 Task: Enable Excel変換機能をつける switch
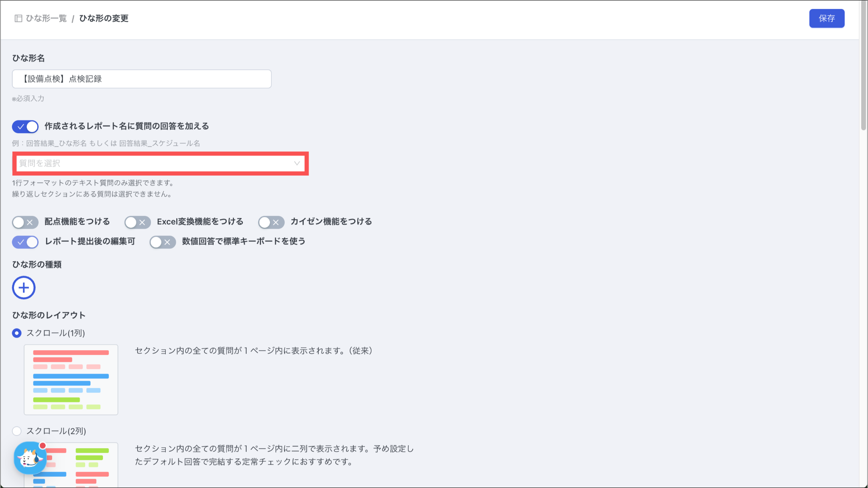(x=137, y=222)
